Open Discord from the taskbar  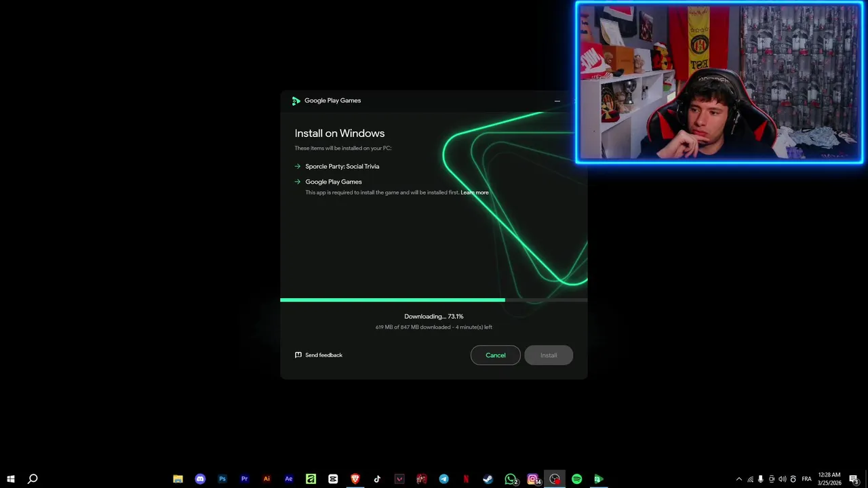200,479
